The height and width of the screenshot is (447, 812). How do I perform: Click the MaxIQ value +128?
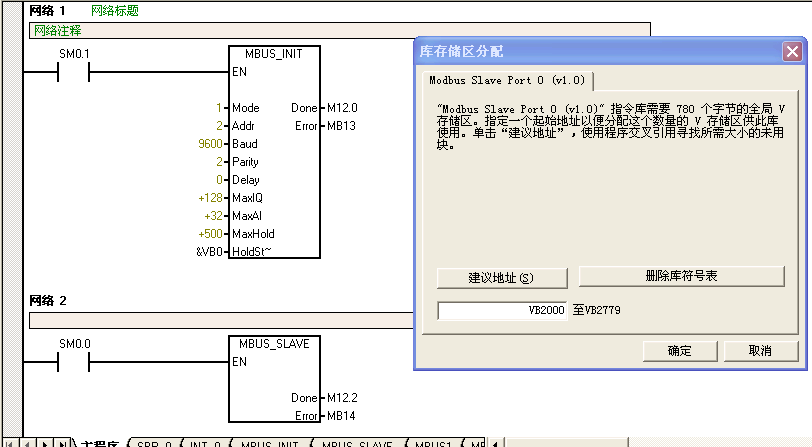click(x=210, y=198)
